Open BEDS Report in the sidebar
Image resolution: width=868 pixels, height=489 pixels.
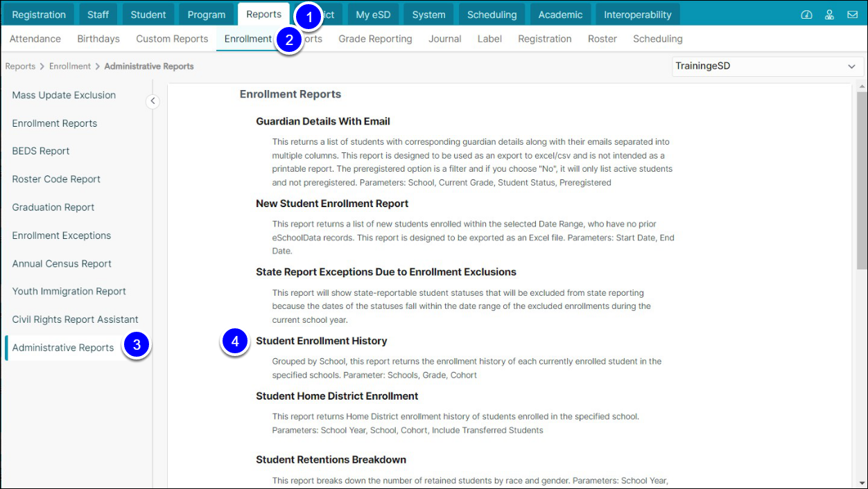(41, 151)
